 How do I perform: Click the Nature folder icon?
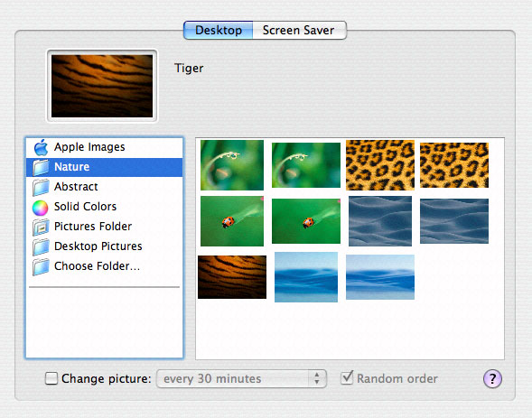pyautogui.click(x=41, y=167)
